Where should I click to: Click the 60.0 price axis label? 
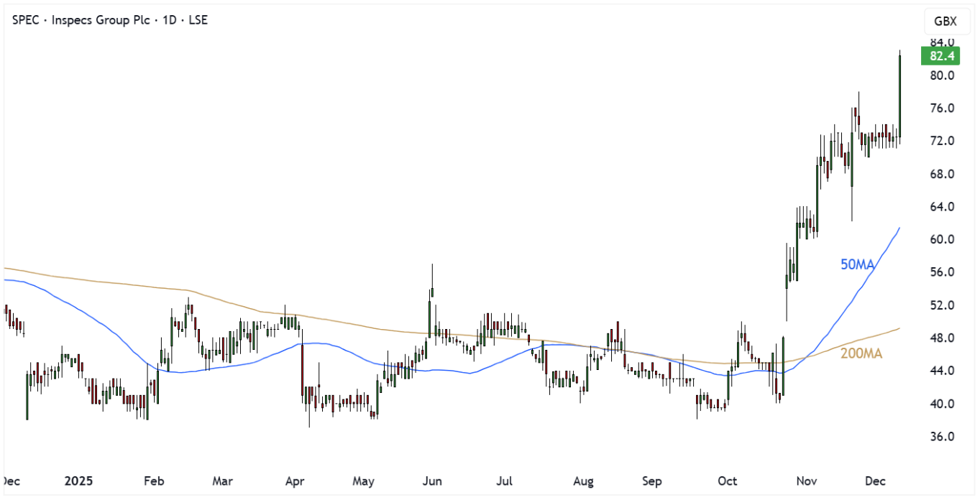[x=941, y=239]
